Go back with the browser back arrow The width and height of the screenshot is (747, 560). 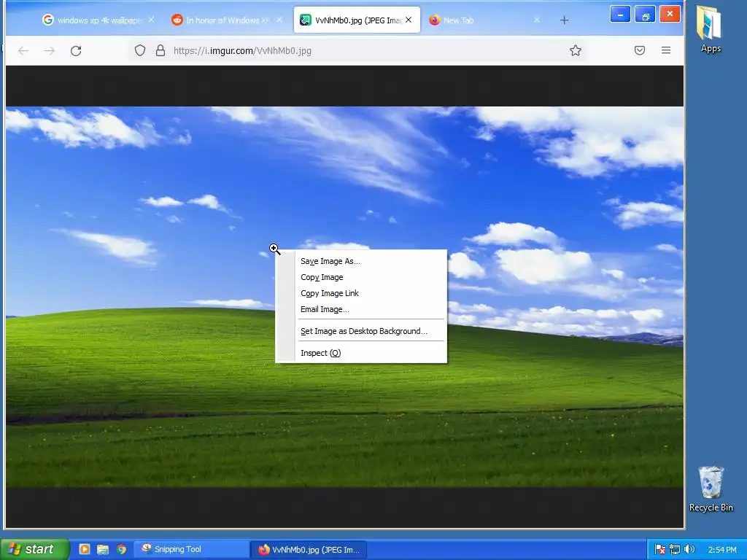pos(23,50)
